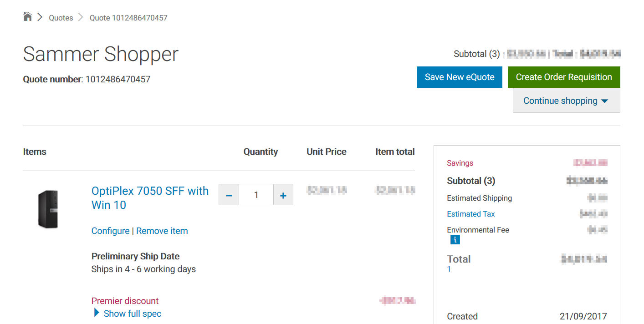Viewport: 644px width, 324px height.
Task: Click the Estimated Tax link
Action: [x=470, y=214]
